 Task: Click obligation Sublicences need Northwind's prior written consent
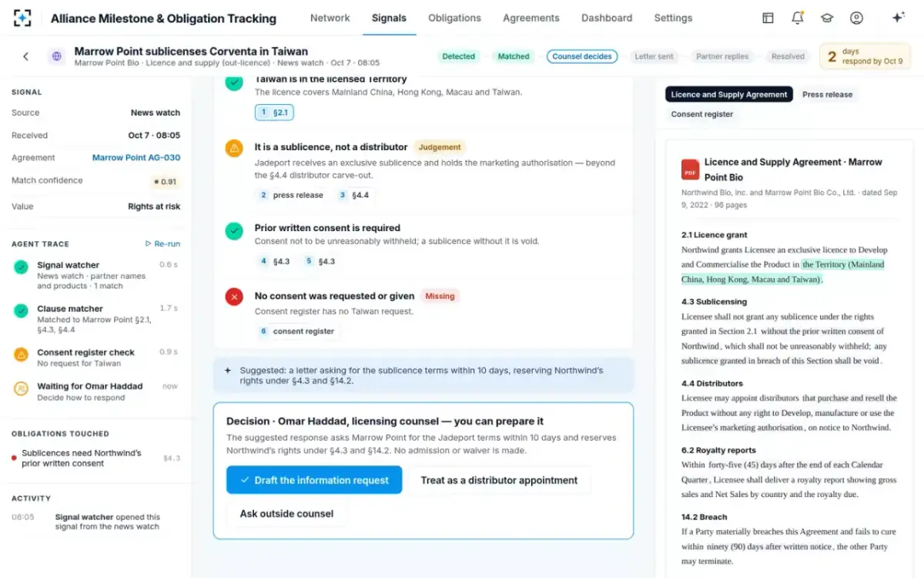click(x=96, y=459)
